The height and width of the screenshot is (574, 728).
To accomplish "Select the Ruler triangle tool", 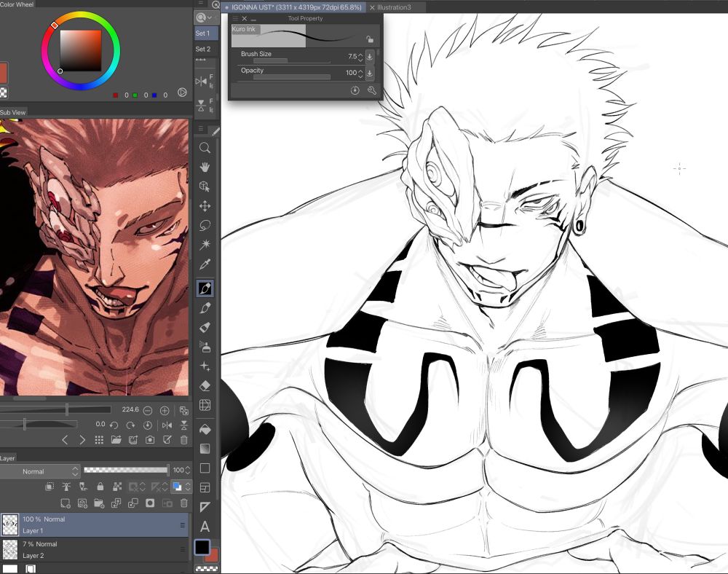I will 205,507.
